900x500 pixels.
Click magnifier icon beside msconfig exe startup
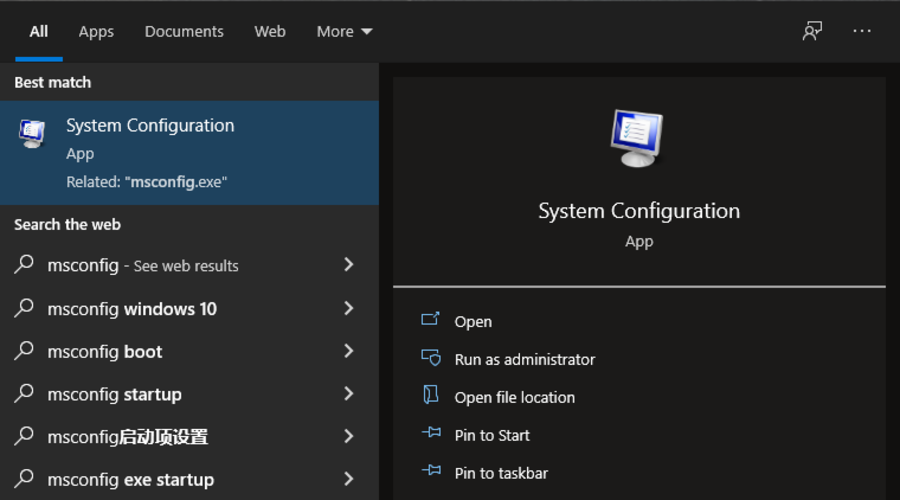tap(24, 478)
